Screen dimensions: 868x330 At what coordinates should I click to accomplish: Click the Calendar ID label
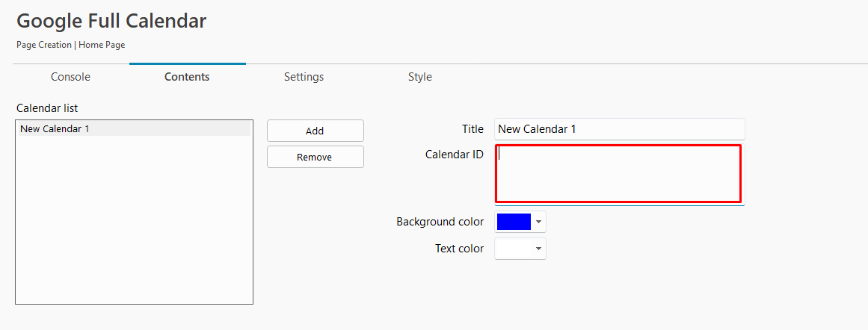point(455,155)
